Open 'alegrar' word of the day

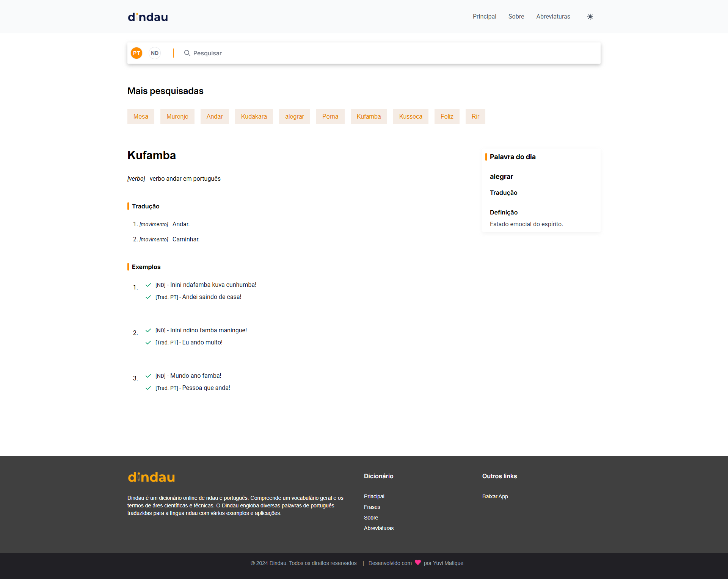501,177
